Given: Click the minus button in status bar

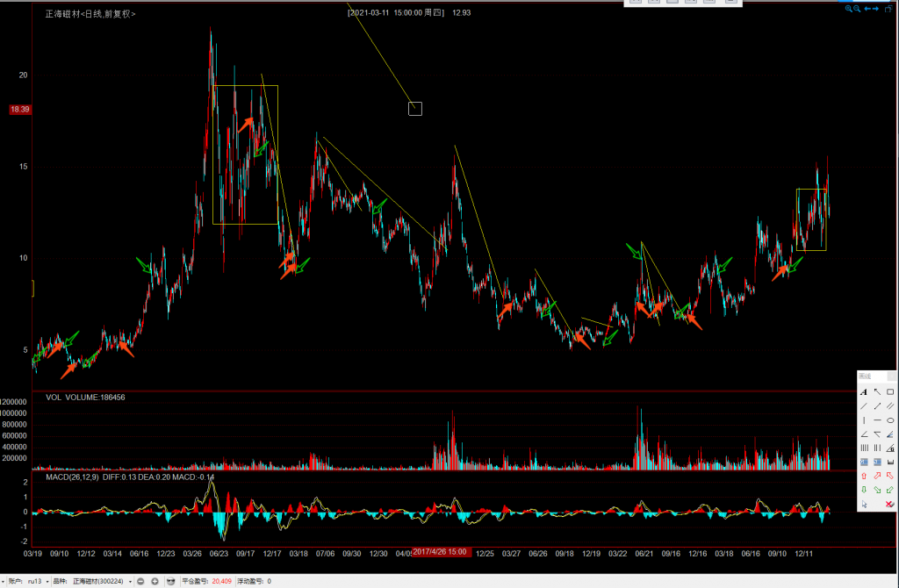Looking at the screenshot, I should (140, 581).
